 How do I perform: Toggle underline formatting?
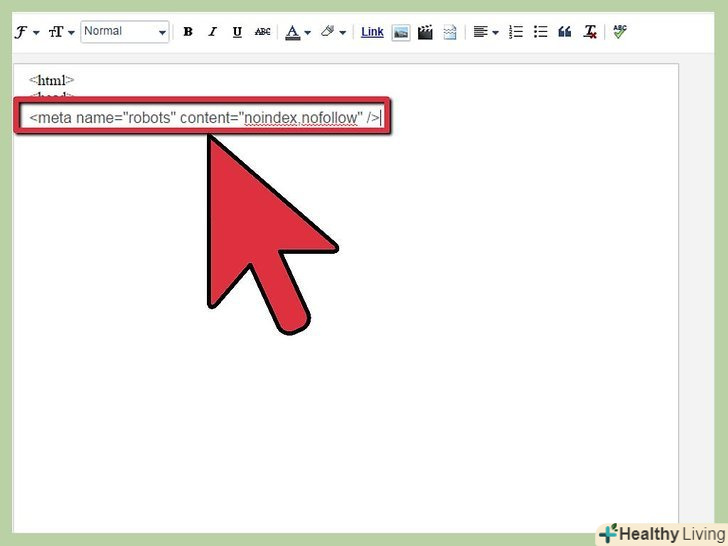click(x=237, y=32)
